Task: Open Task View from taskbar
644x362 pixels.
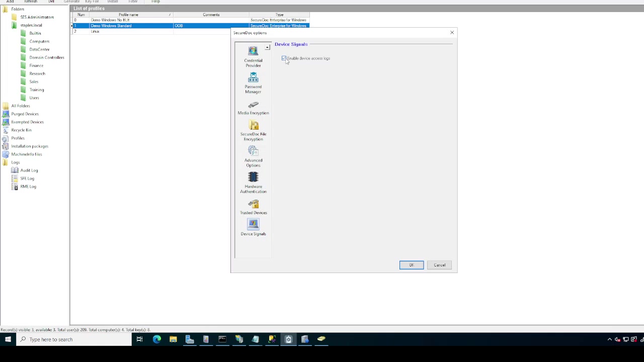Action: pyautogui.click(x=140, y=339)
